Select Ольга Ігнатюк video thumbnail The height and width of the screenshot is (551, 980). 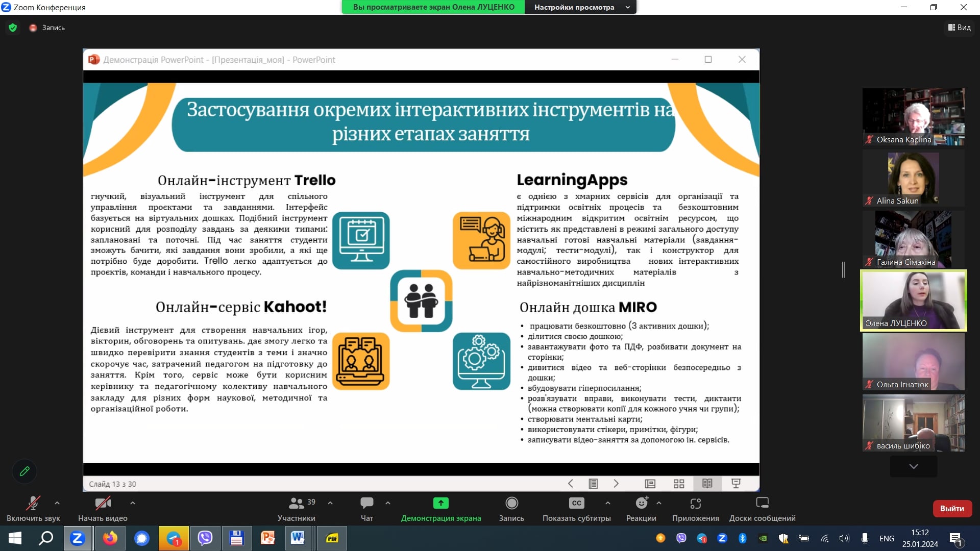914,362
